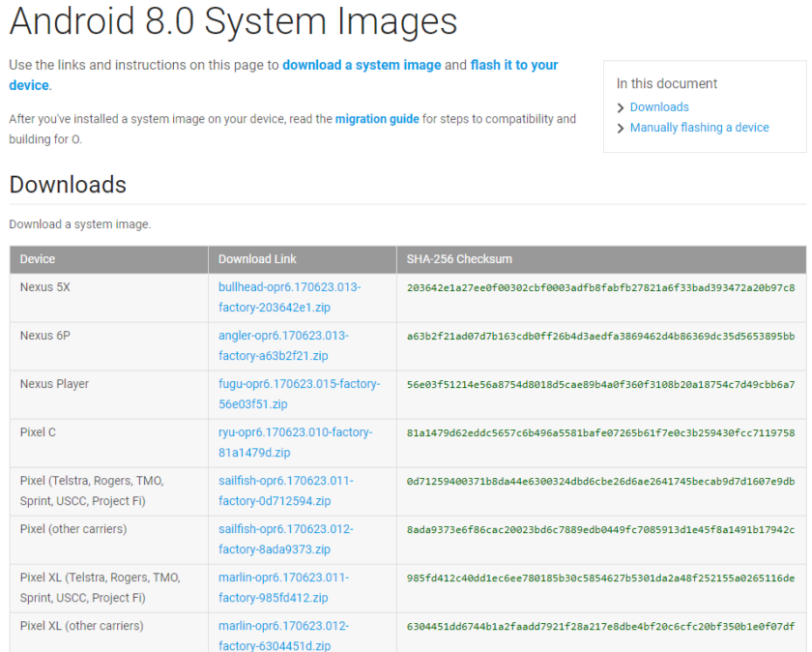Click the checksum starting with 203642e1a27e

(600, 288)
